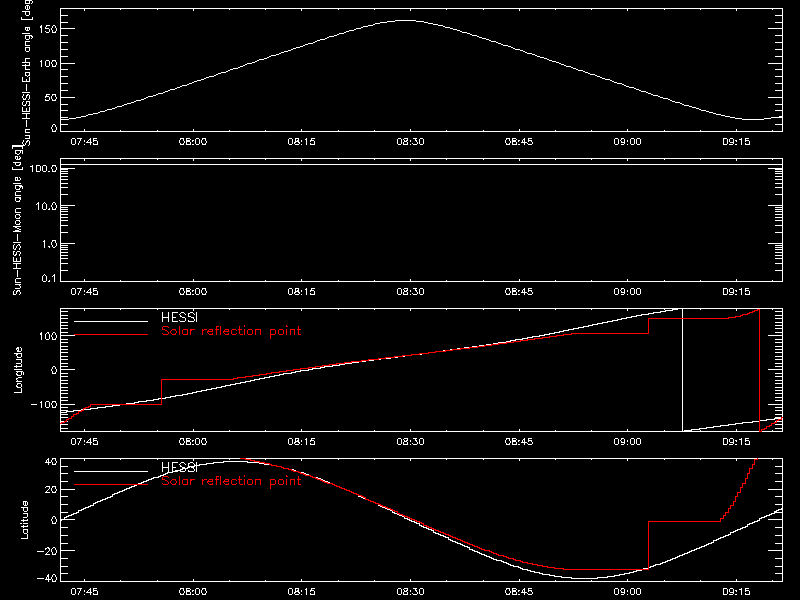Select 08:30 time label below Longitude plot

[x=410, y=441]
